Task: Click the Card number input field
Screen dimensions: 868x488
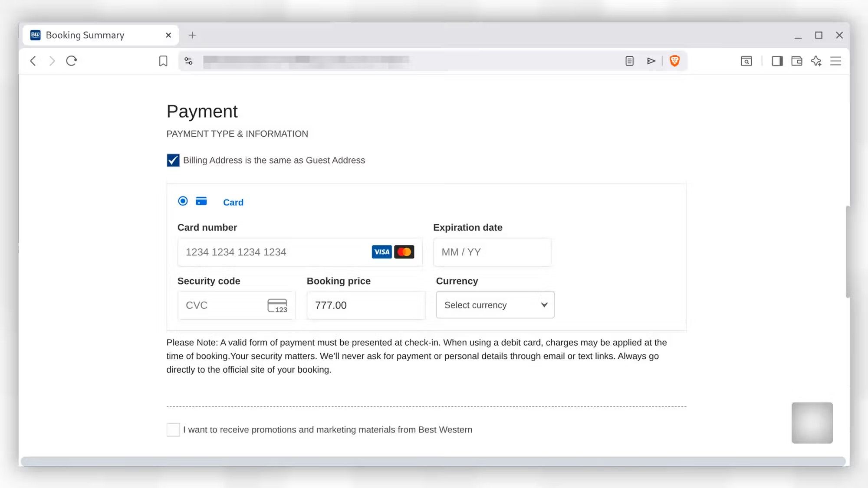Action: [273, 252]
